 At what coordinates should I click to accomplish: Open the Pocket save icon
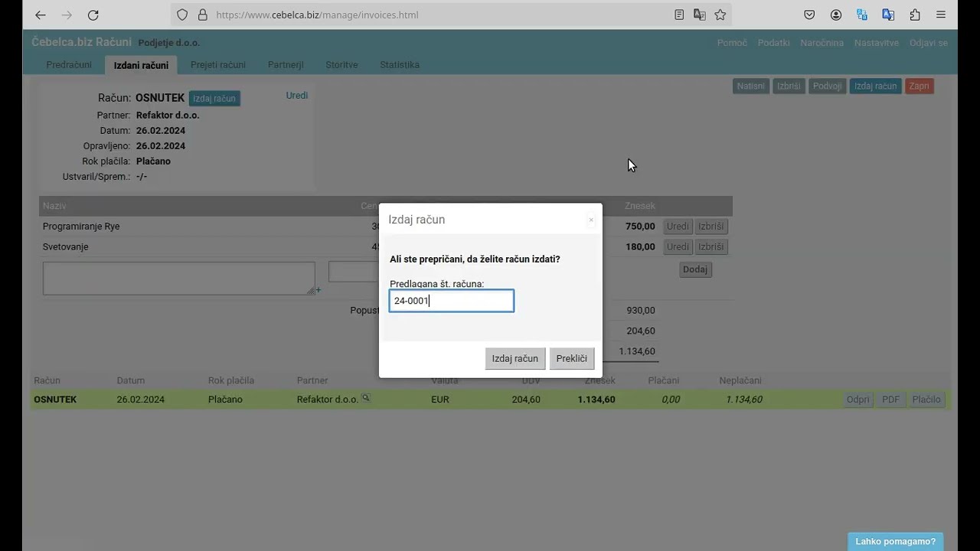(x=809, y=15)
